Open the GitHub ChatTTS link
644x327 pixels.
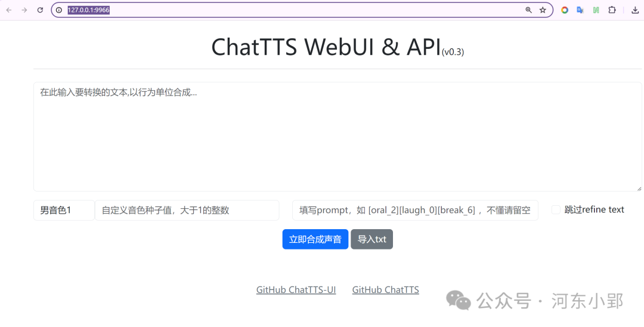pos(386,290)
